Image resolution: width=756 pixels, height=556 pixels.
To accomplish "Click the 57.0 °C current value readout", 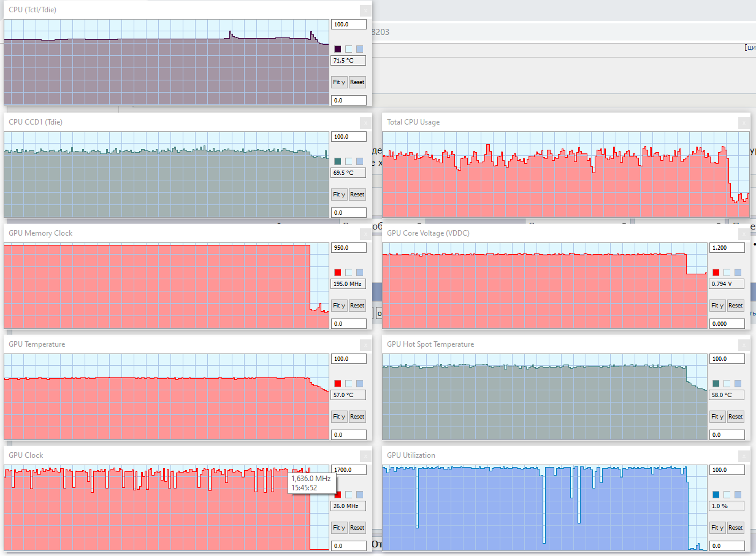I will tap(349, 395).
